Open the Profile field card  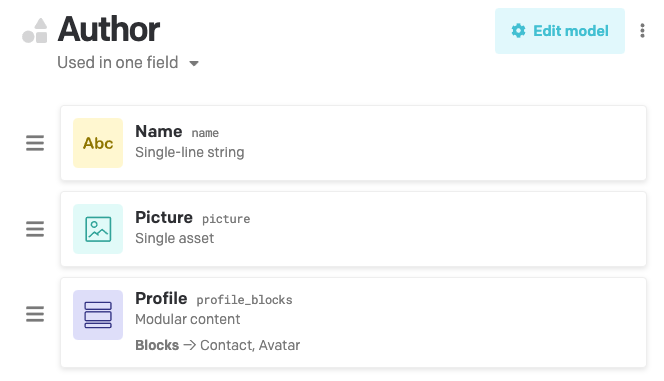(353, 323)
